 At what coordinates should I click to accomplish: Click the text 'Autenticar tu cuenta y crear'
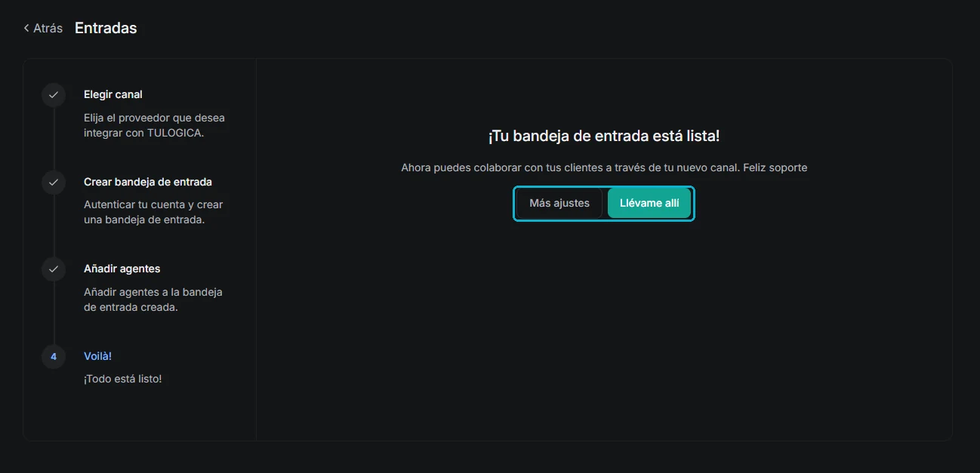pos(153,204)
